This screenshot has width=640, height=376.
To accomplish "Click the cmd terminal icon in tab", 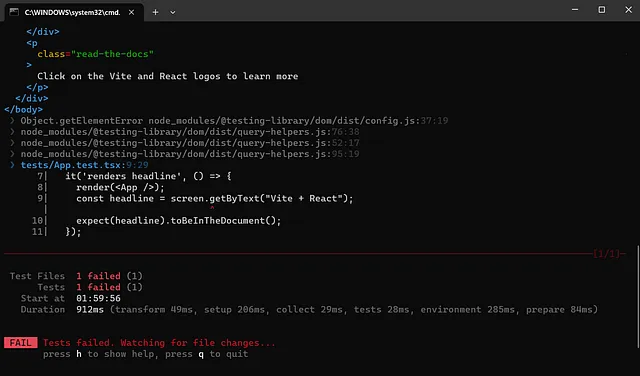I will coord(14,12).
